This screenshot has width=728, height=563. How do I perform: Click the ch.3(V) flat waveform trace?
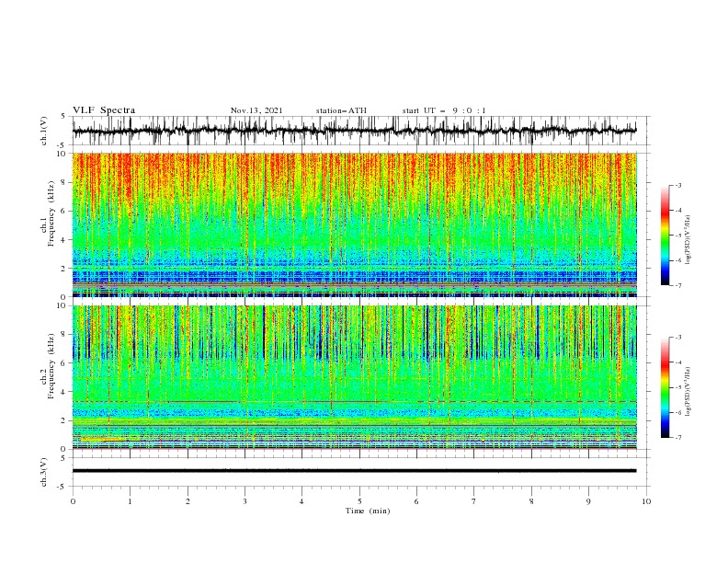355,471
